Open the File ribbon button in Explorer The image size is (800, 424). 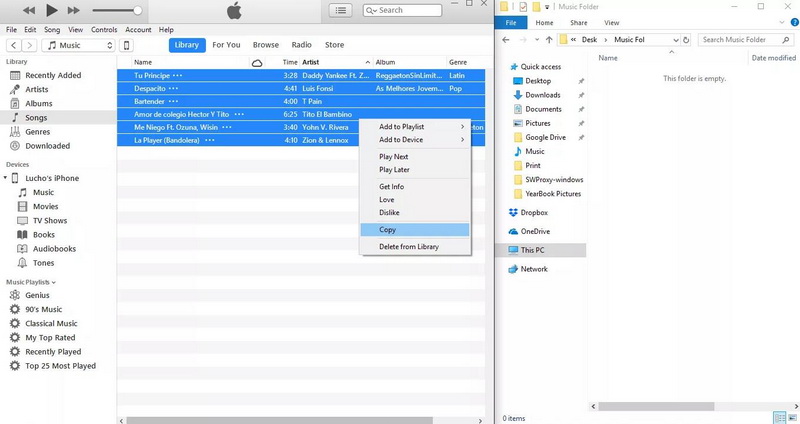click(x=511, y=22)
